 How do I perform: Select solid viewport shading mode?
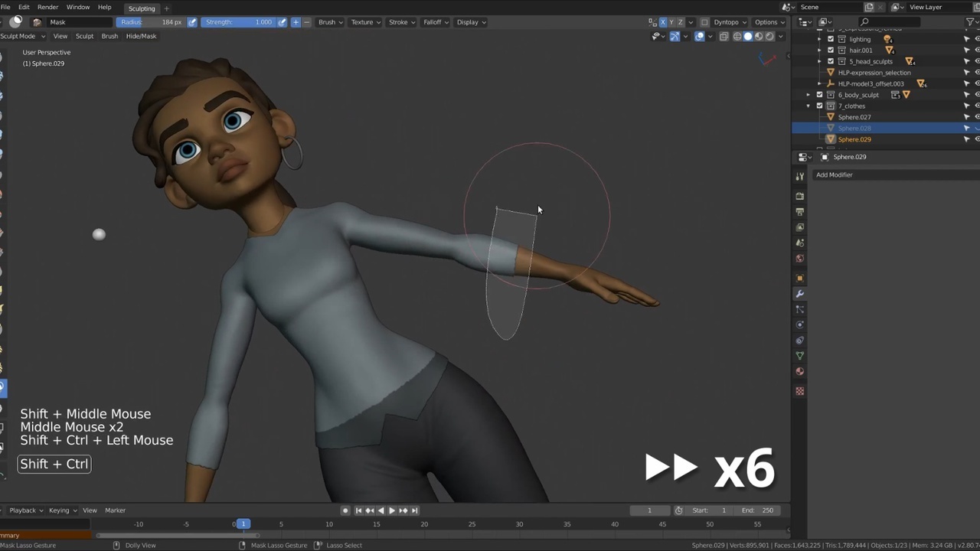[748, 37]
